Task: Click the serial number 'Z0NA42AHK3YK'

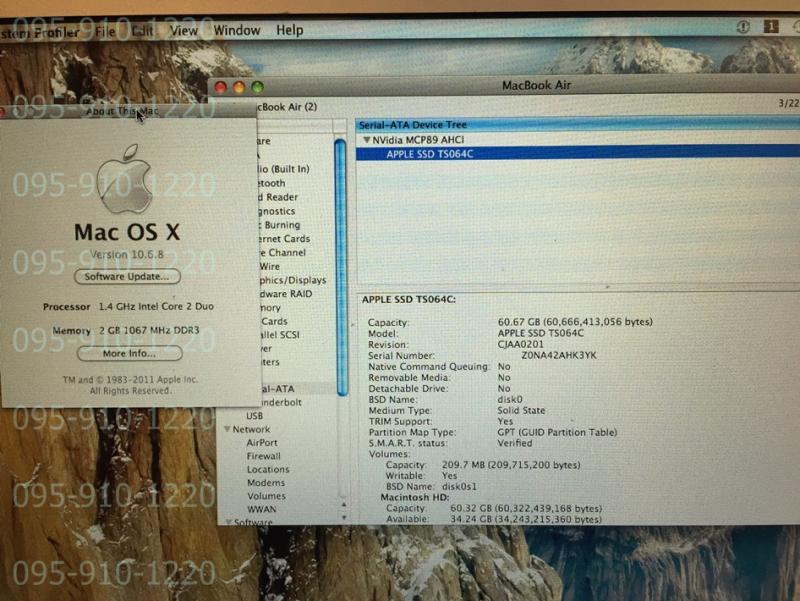Action: 559,355
